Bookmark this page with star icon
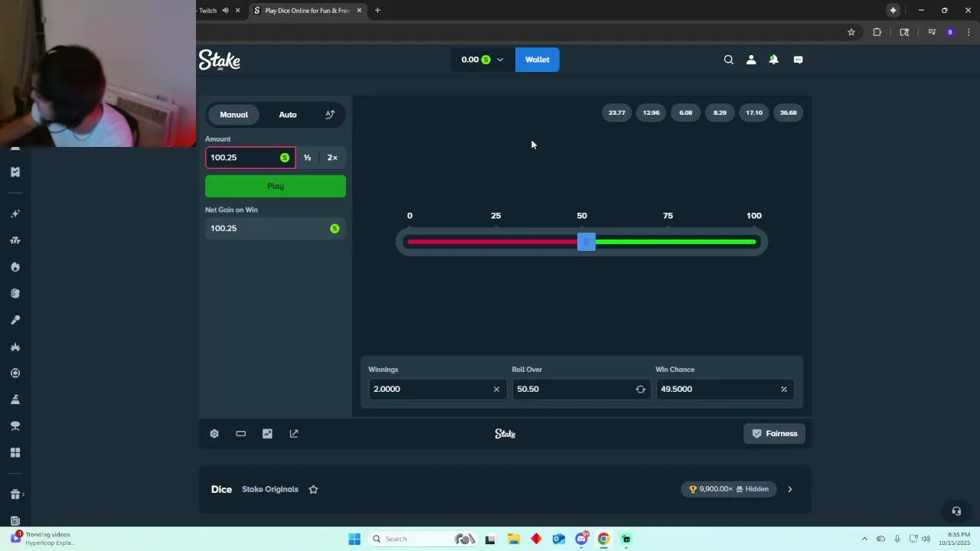The height and width of the screenshot is (551, 980). (851, 32)
